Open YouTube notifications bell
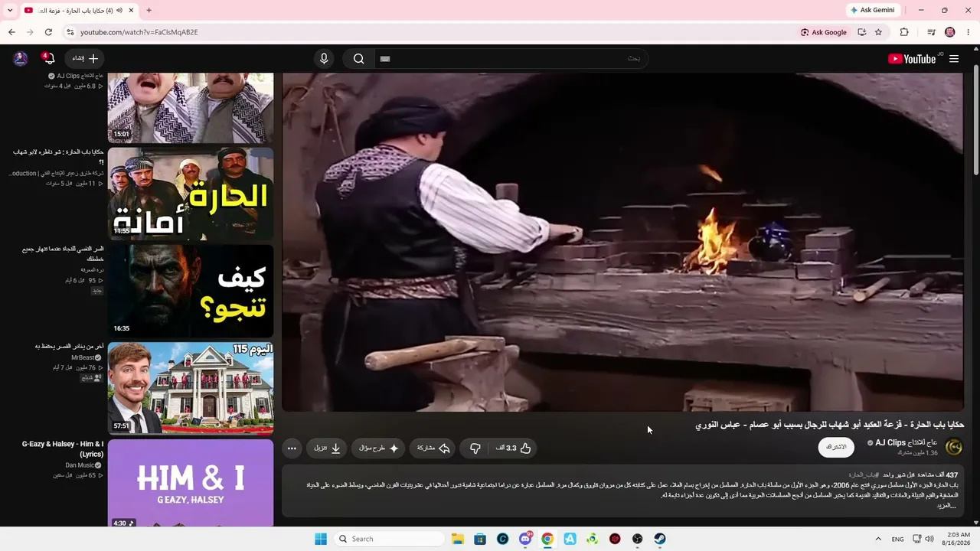The height and width of the screenshot is (551, 980). click(x=49, y=59)
